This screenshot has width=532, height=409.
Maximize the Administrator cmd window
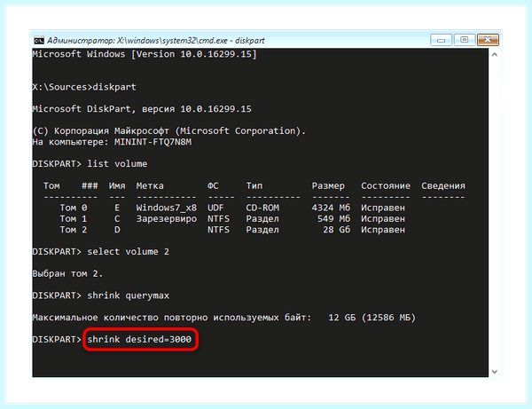click(x=464, y=40)
